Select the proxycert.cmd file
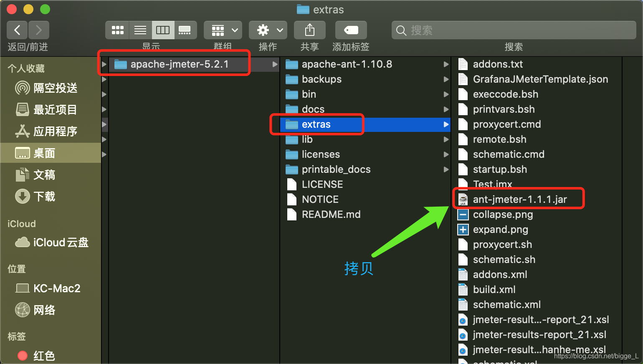Image resolution: width=643 pixels, height=364 pixels. point(537,124)
